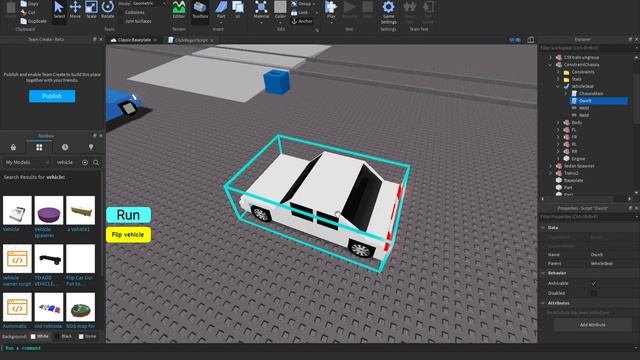
Task: Open the Material picker
Action: pyautogui.click(x=261, y=10)
